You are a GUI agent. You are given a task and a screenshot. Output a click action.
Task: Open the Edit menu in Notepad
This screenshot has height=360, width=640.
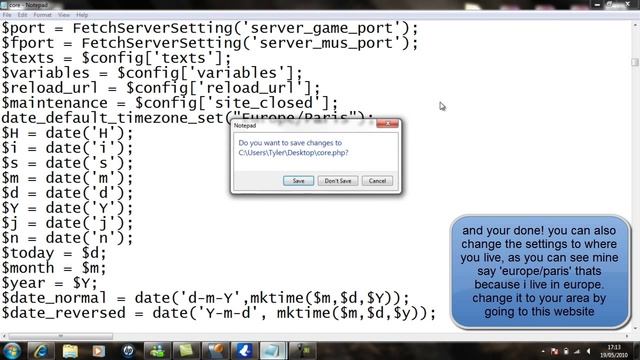tap(22, 15)
